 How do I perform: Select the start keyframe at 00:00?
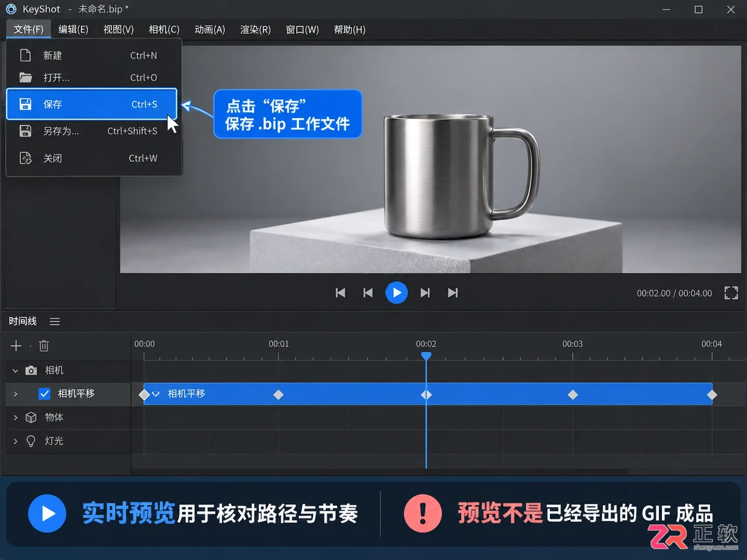coord(144,395)
